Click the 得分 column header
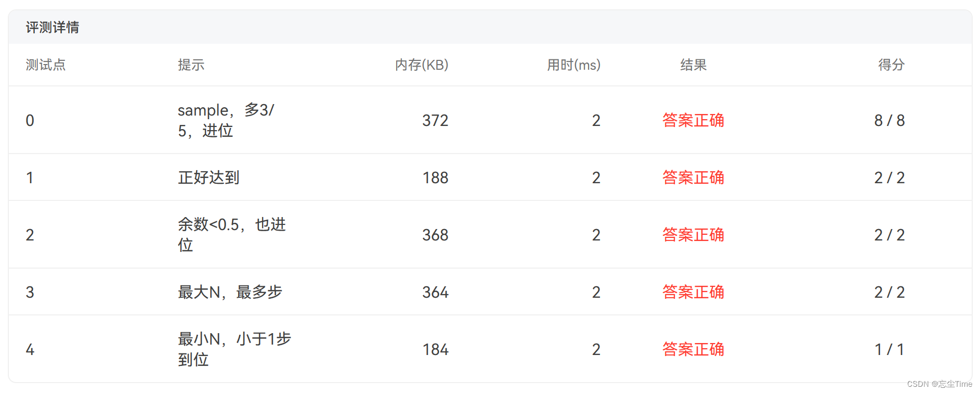 click(892, 65)
